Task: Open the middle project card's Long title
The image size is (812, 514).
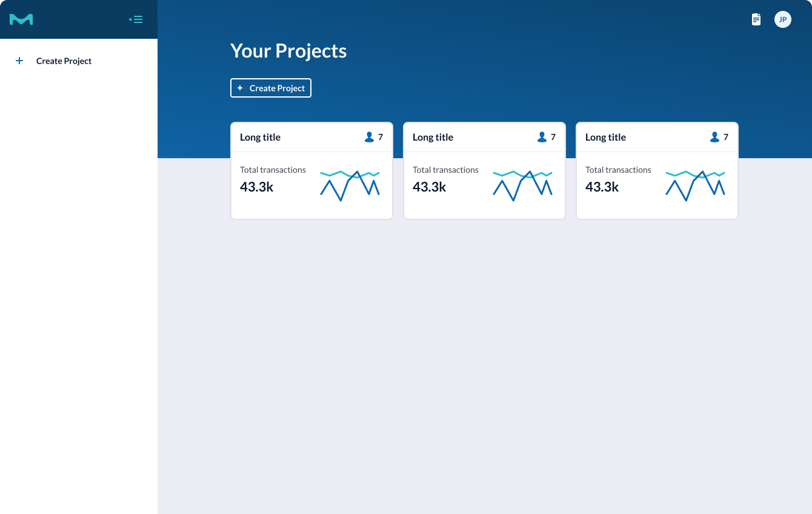Action: click(433, 137)
